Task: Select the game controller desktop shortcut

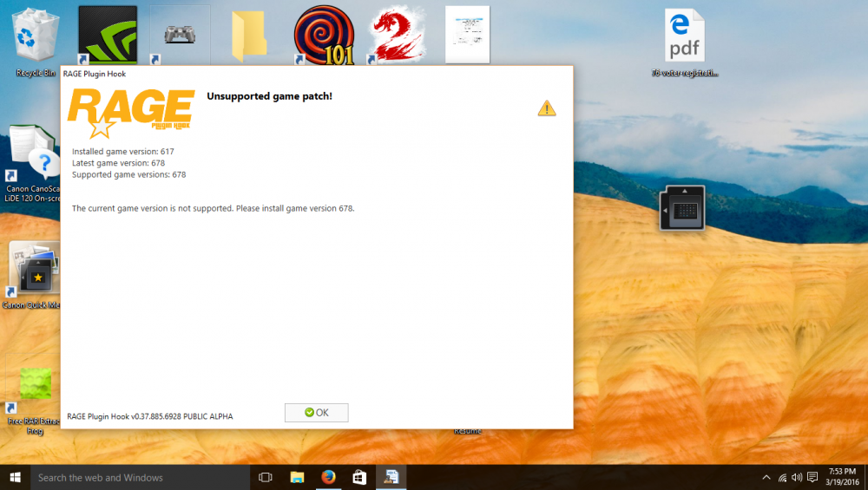Action: coord(180,35)
